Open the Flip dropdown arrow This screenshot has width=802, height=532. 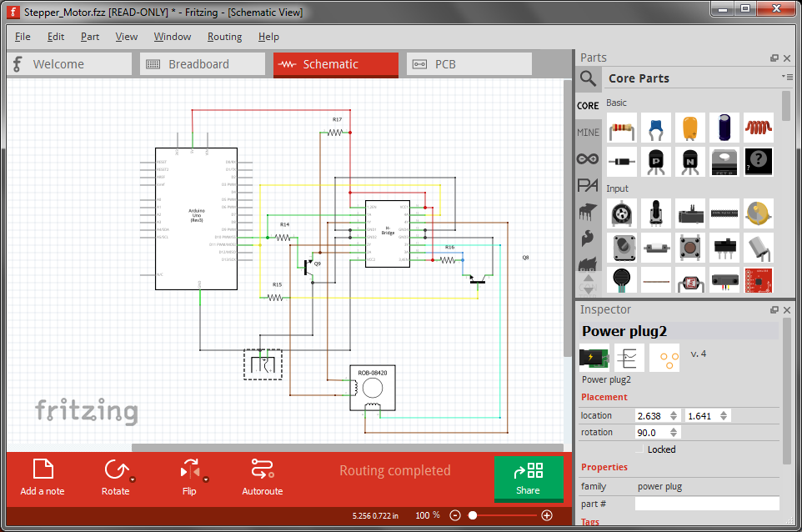click(206, 479)
